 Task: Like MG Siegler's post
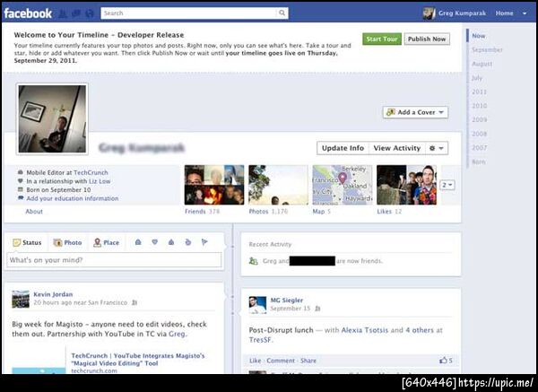(255, 361)
